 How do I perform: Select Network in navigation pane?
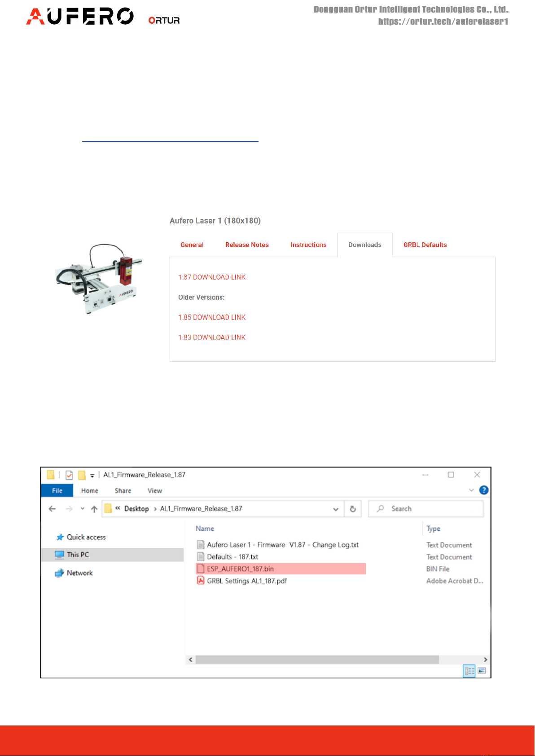point(80,573)
